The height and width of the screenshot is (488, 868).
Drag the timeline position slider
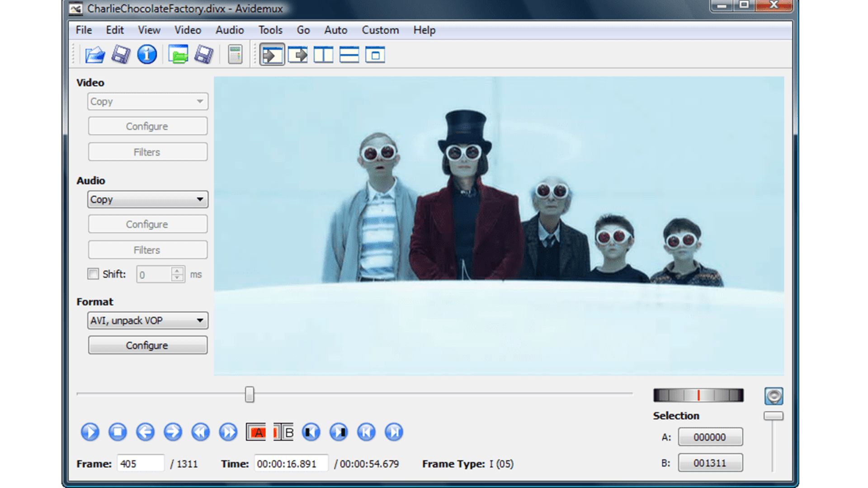coord(250,393)
